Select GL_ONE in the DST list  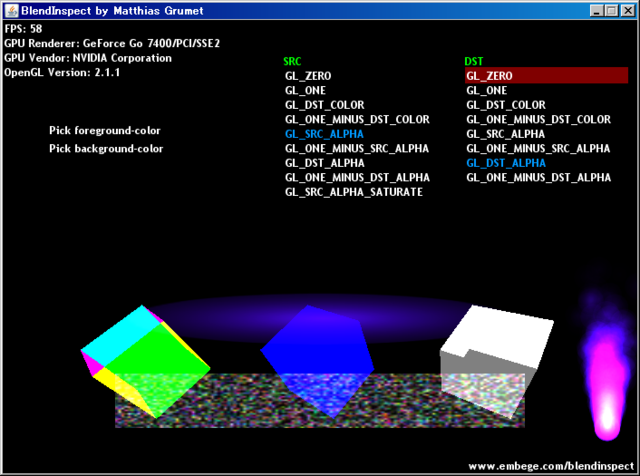[x=487, y=90]
